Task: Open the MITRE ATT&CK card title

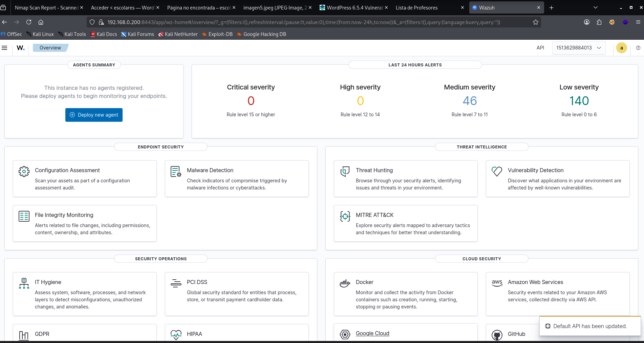Action: click(374, 215)
